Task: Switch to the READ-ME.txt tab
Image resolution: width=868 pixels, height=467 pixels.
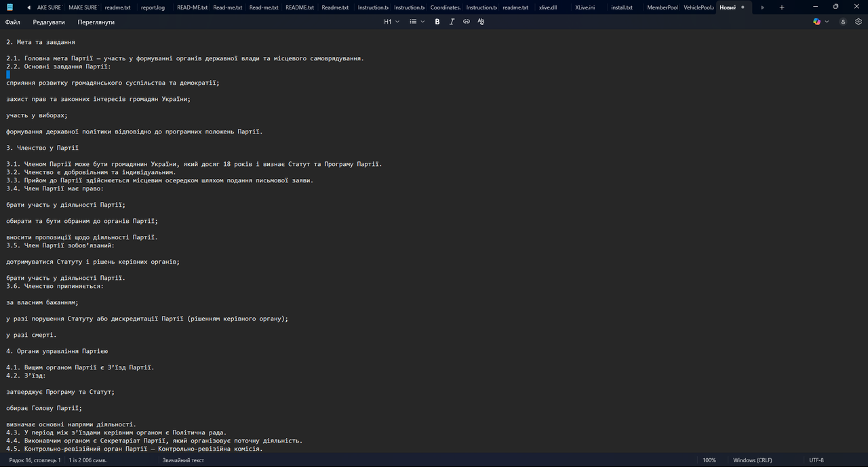Action: click(x=191, y=7)
